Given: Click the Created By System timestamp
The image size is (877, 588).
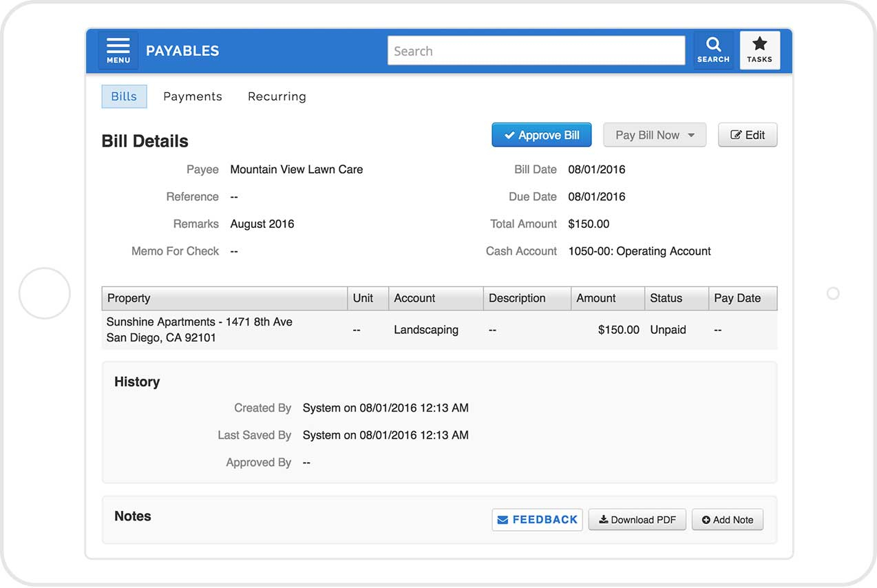Looking at the screenshot, I should (x=385, y=408).
